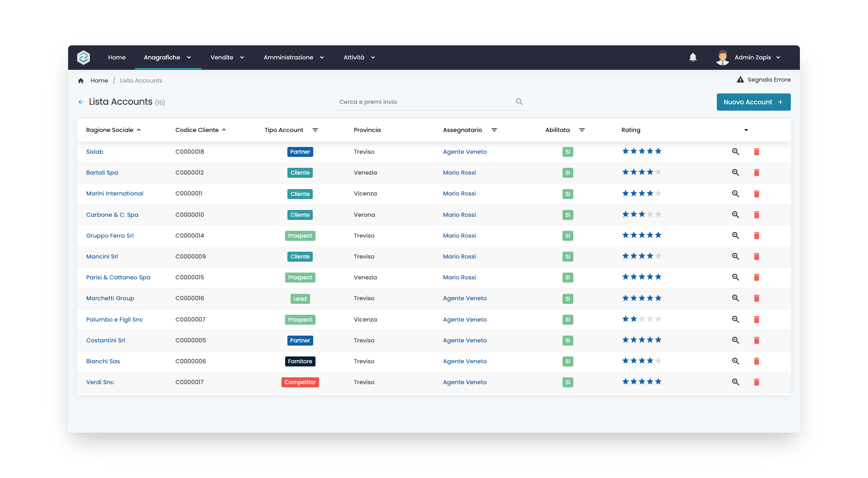The width and height of the screenshot is (868, 478).
Task: Open the table column options dropdown arrow
Action: click(x=746, y=130)
